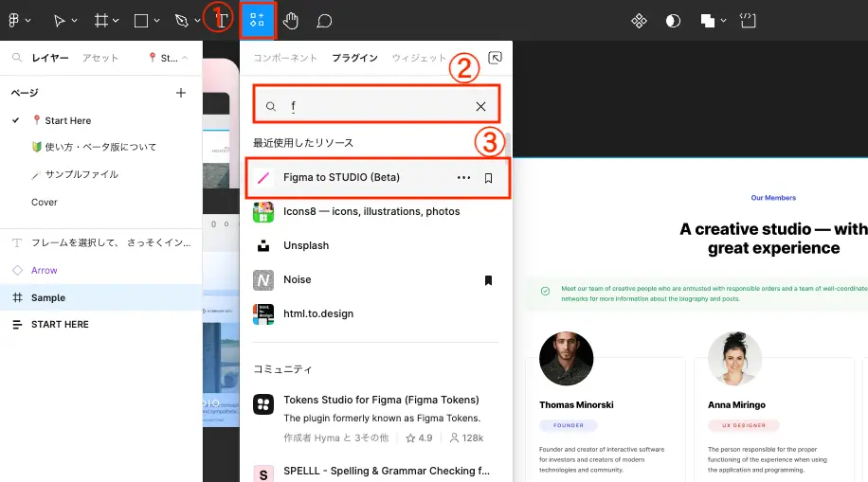This screenshot has width=868, height=482.
Task: Switch to the プラグイン tab
Action: click(354, 58)
